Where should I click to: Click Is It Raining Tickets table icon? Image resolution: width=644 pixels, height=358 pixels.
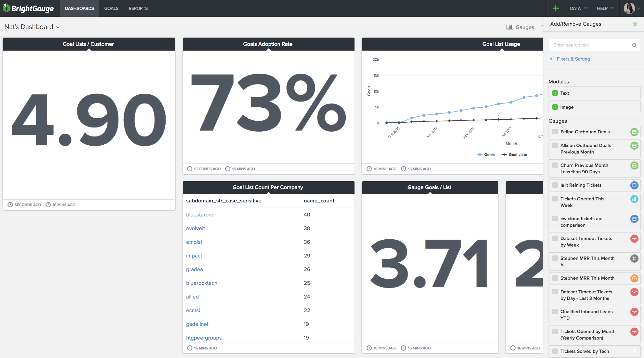click(634, 185)
